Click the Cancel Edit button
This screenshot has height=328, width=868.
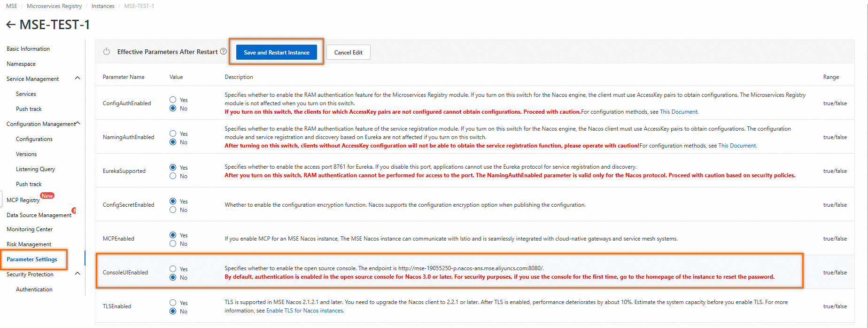pyautogui.click(x=349, y=52)
